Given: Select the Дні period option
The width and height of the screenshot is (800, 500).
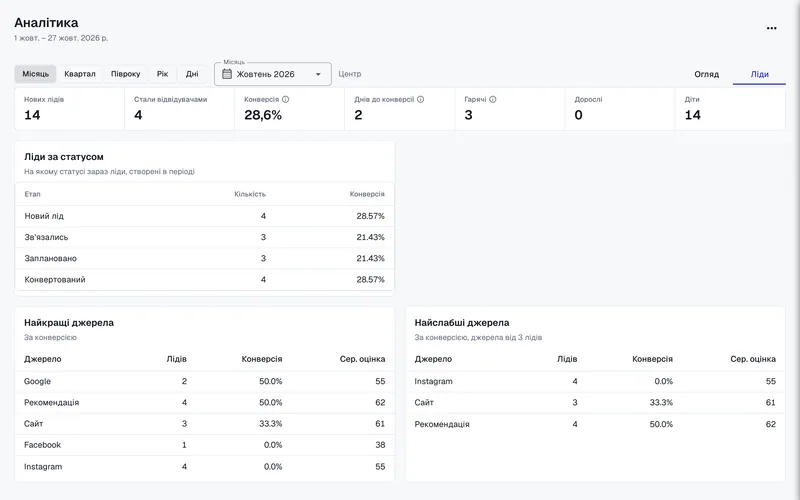Looking at the screenshot, I should pos(192,74).
